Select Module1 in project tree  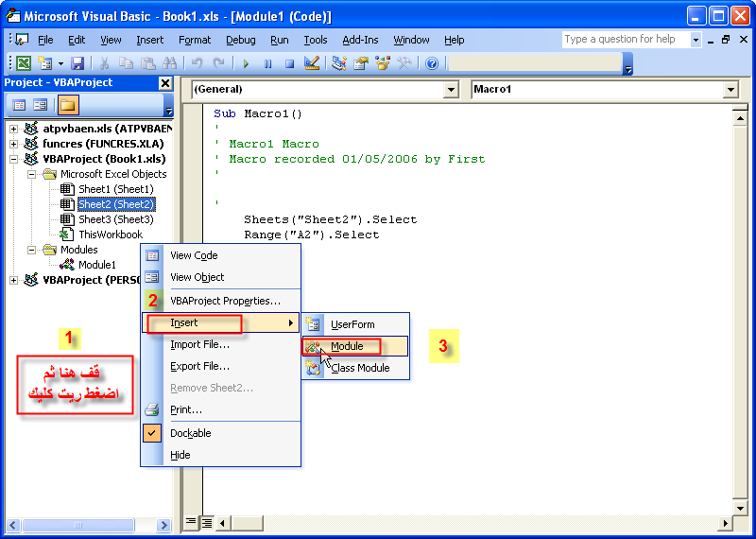(97, 265)
